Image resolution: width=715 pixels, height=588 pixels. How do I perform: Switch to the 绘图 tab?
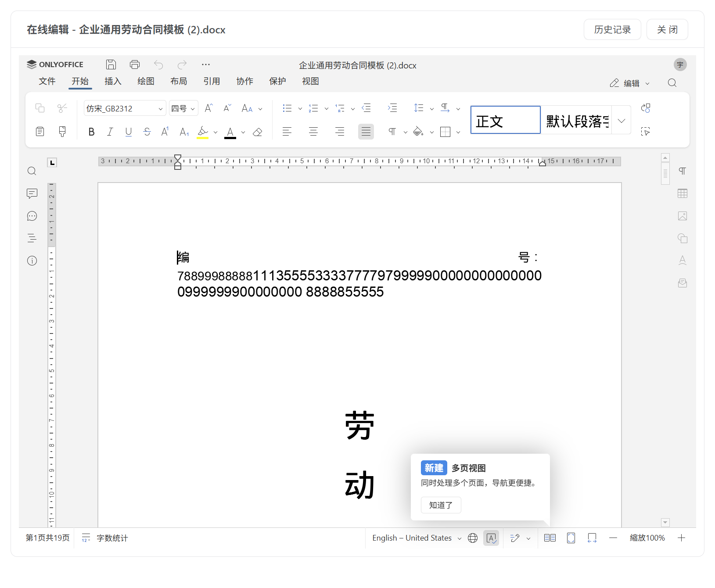click(x=146, y=81)
